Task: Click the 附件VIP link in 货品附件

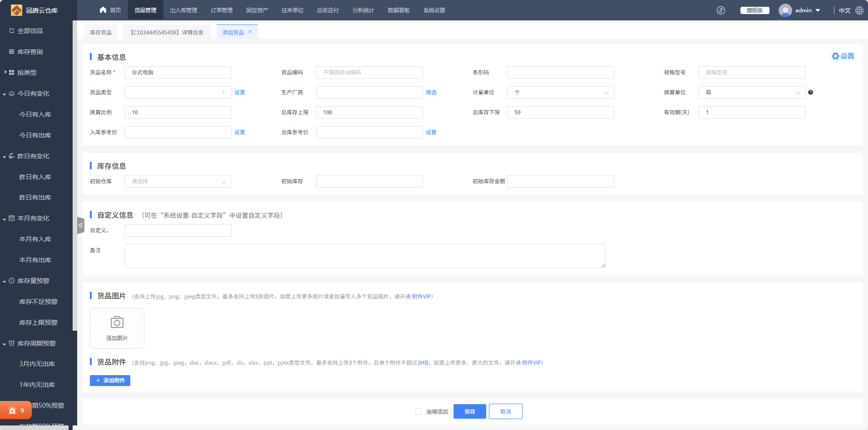Action: pos(532,363)
